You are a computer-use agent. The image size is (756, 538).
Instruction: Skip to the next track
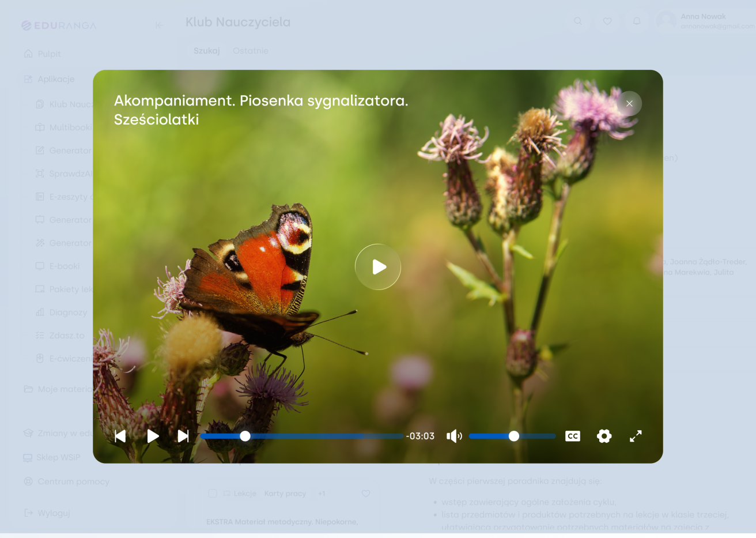click(183, 436)
